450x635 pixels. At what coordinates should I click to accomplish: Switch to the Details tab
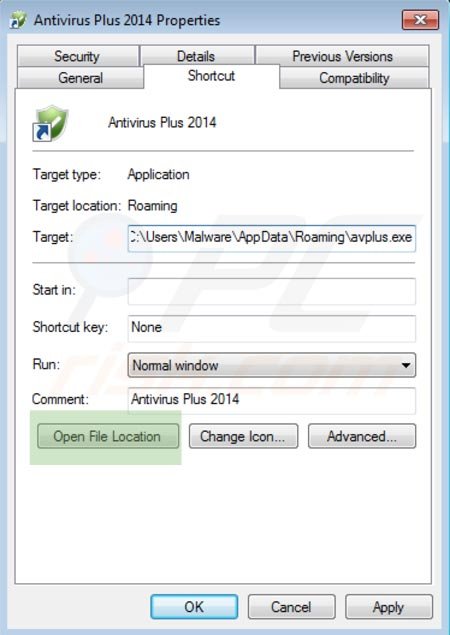click(x=197, y=56)
